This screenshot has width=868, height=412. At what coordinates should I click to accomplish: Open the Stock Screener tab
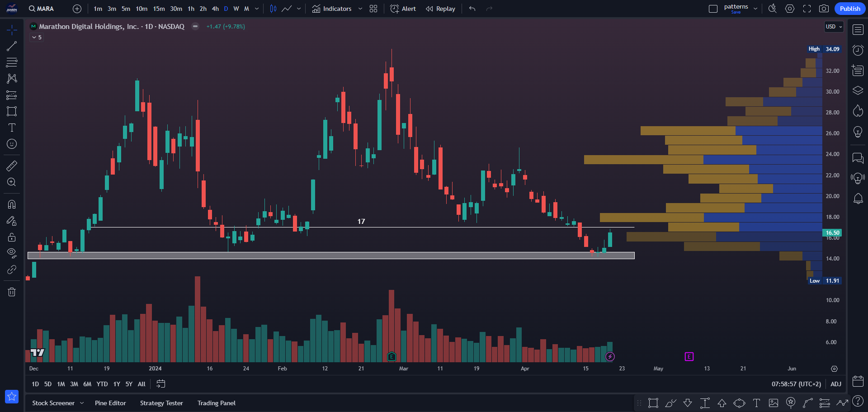tap(53, 403)
